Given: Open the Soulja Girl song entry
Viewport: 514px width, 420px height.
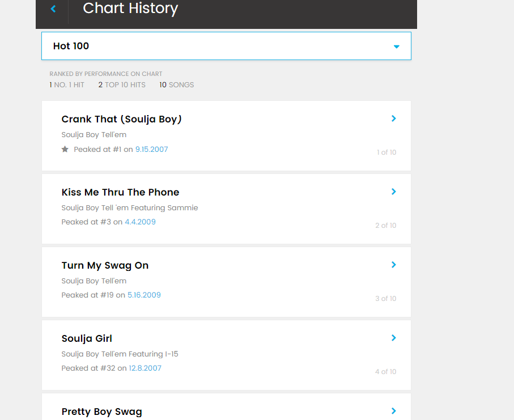Looking at the screenshot, I should tap(87, 338).
